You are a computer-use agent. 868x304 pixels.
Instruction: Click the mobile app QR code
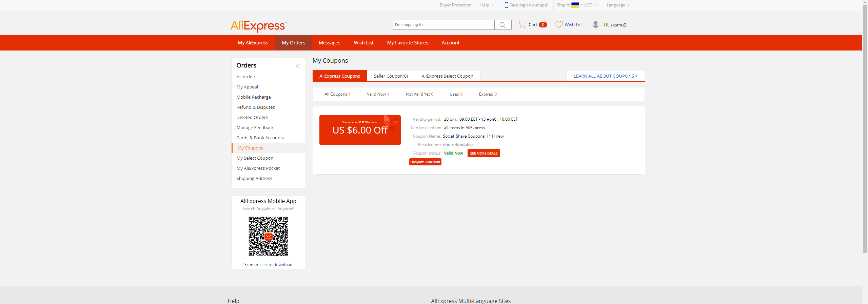[268, 237]
